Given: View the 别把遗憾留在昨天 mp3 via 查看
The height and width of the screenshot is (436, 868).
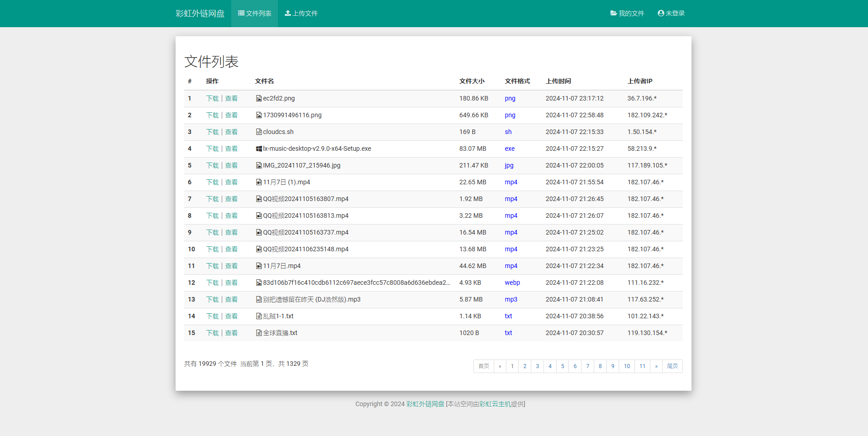Looking at the screenshot, I should 231,299.
